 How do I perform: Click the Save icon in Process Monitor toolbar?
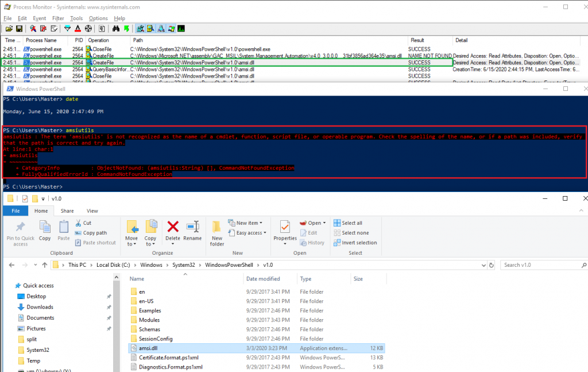click(18, 28)
